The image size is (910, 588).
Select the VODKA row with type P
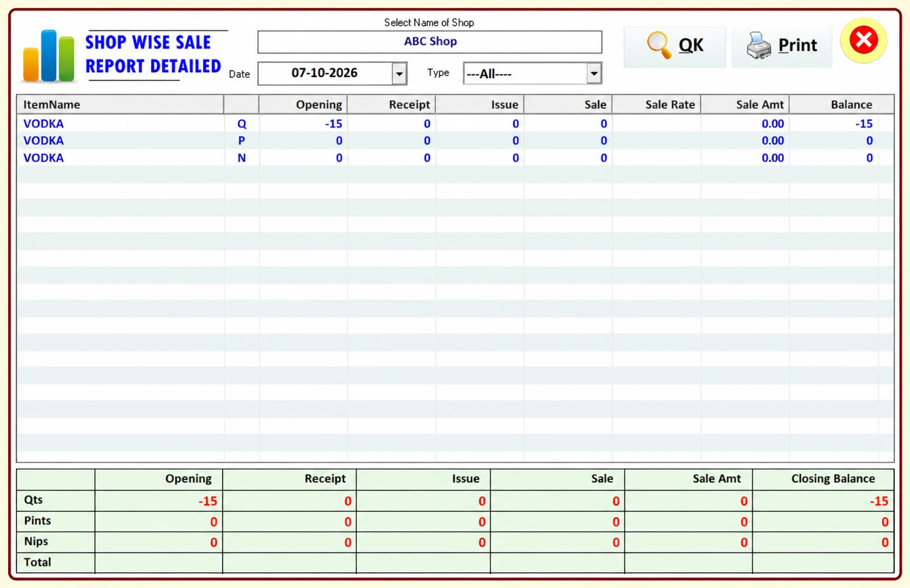coord(455,141)
